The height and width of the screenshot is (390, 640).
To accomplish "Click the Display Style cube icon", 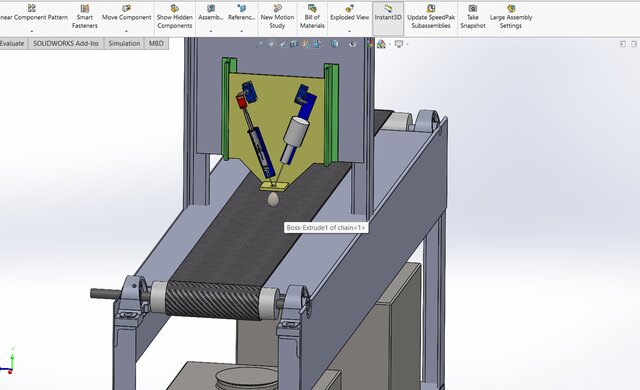I will click(x=335, y=44).
